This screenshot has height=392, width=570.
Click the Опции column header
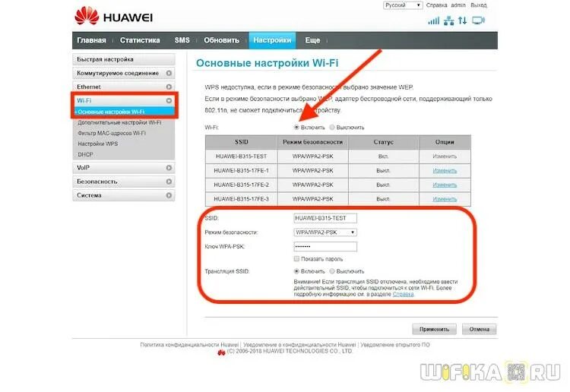tap(445, 142)
